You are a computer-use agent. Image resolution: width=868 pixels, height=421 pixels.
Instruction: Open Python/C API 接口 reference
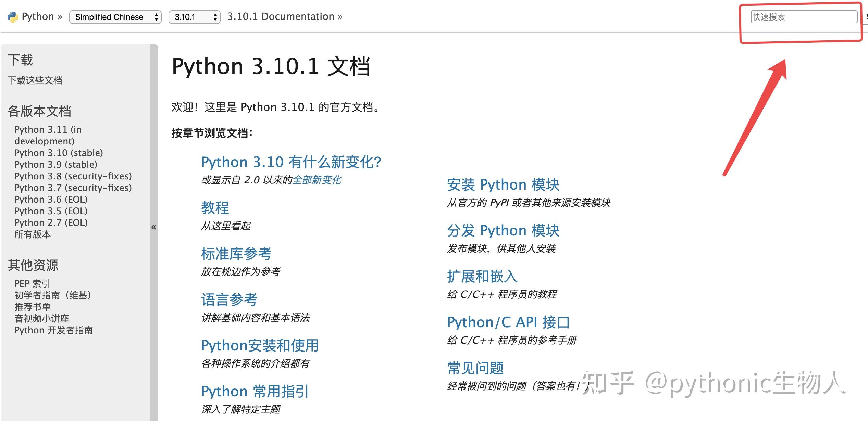tap(509, 322)
